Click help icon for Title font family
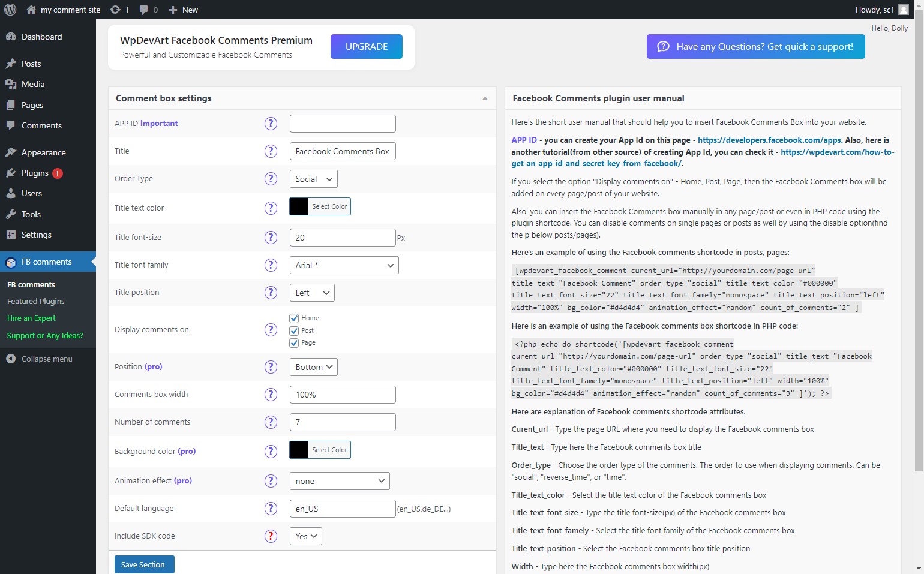Viewport: 924px width, 574px height. 271,265
